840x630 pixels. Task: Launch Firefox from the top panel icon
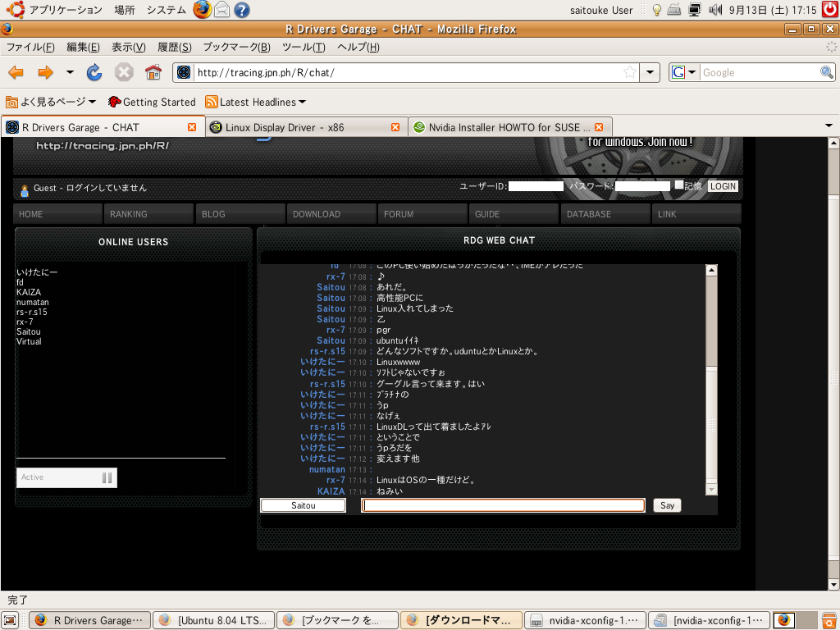click(x=202, y=10)
